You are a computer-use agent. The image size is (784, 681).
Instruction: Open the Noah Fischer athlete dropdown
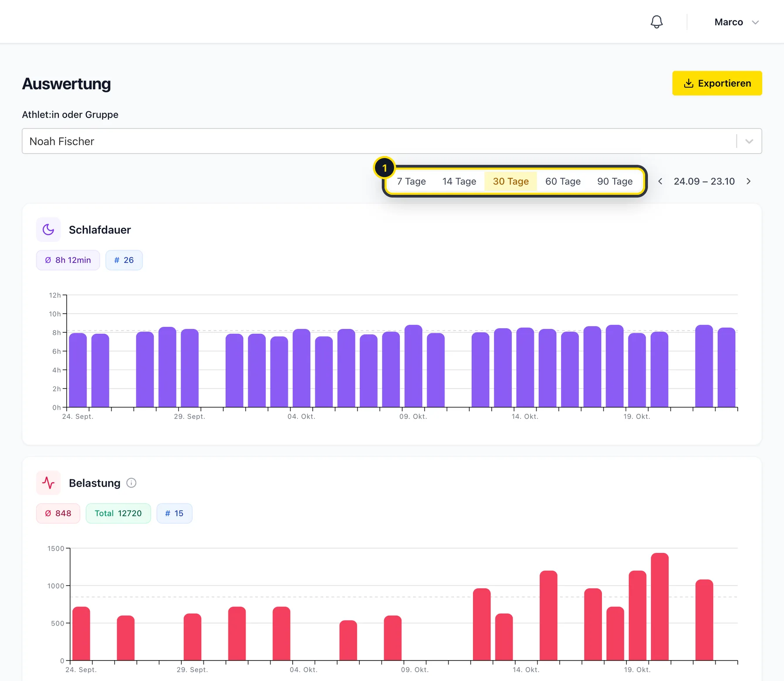392,141
